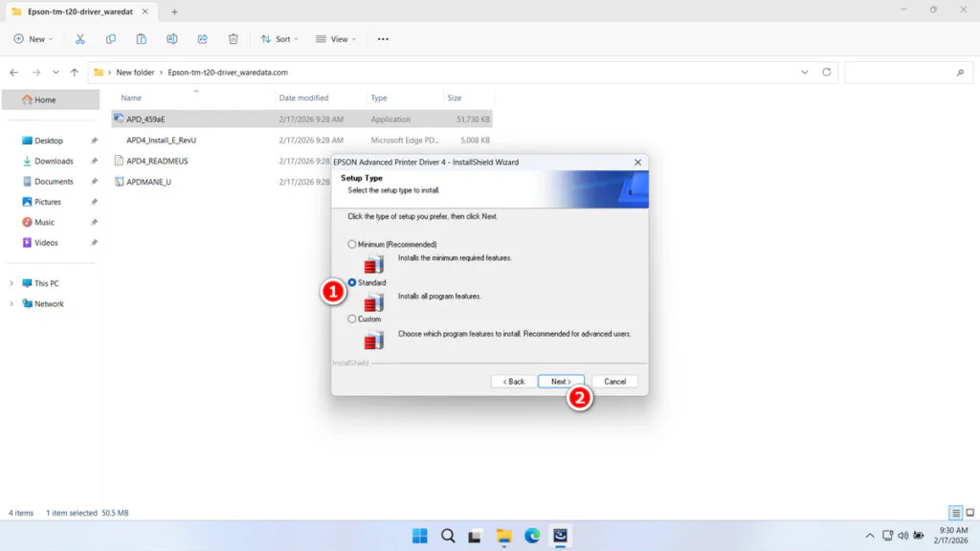The height and width of the screenshot is (551, 980).
Task: Click the Epson-tm-t20-driver_waredata.com tab
Action: pos(77,13)
